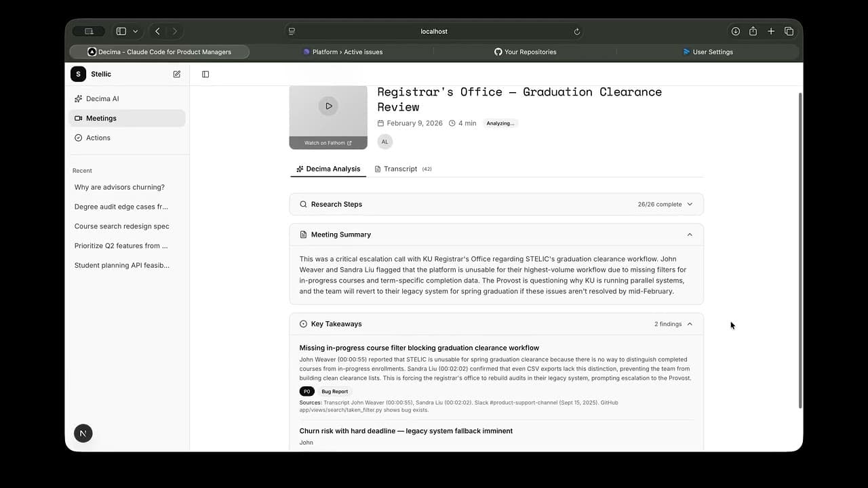Screen dimensions: 868x488
Task: Click the new chat compose icon
Action: tap(177, 75)
